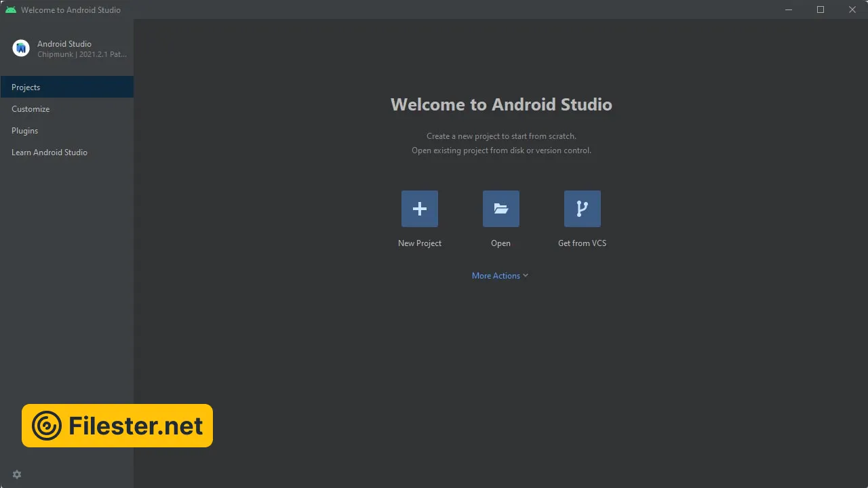Click the green Android icon in the title bar

[x=11, y=9]
